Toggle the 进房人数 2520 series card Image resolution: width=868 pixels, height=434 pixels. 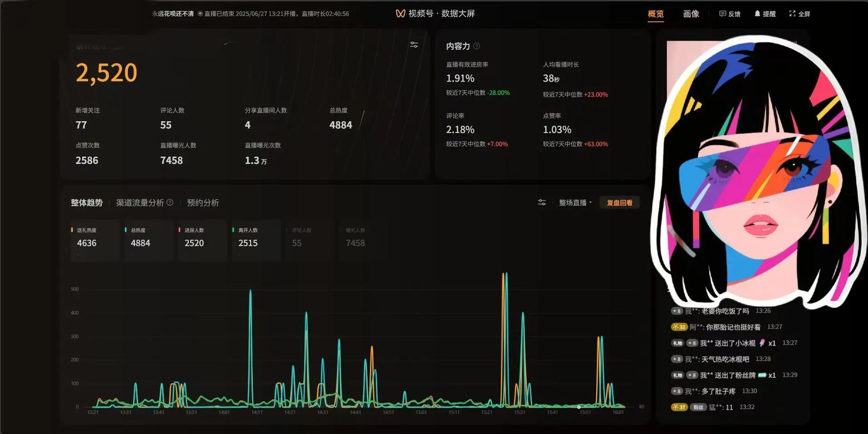coord(202,240)
